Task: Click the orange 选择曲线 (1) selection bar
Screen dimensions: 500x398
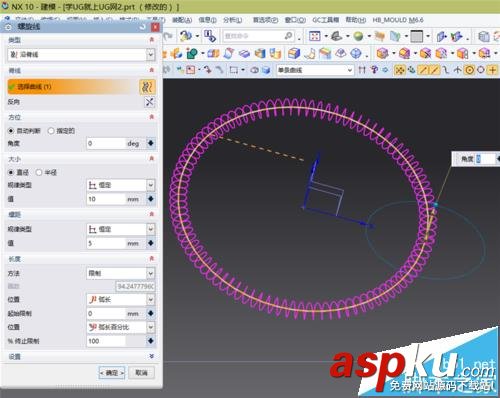Action: pyautogui.click(x=73, y=87)
